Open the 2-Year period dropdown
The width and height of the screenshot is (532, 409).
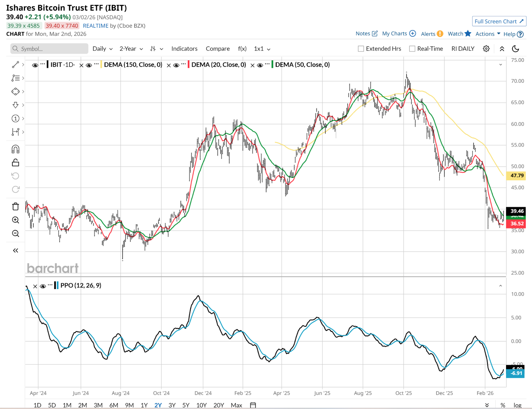[x=131, y=49]
